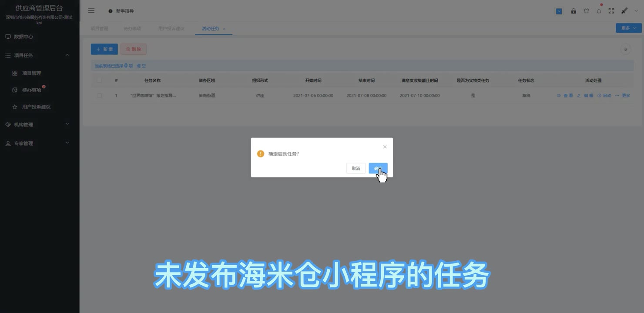
Task: Click the 2021-07-08 00:00:00 end time cell
Action: [x=366, y=96]
